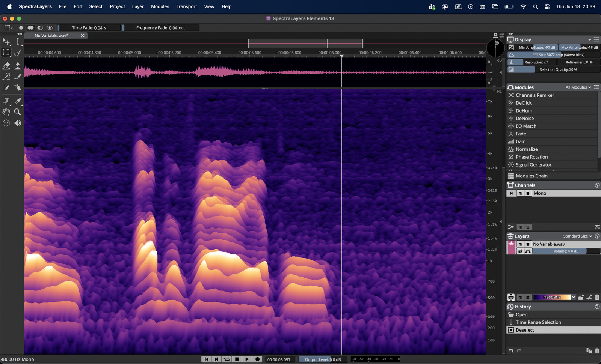Viewport: 601px width, 364px height.
Task: Choose the eraser tool
Action: 6,66
